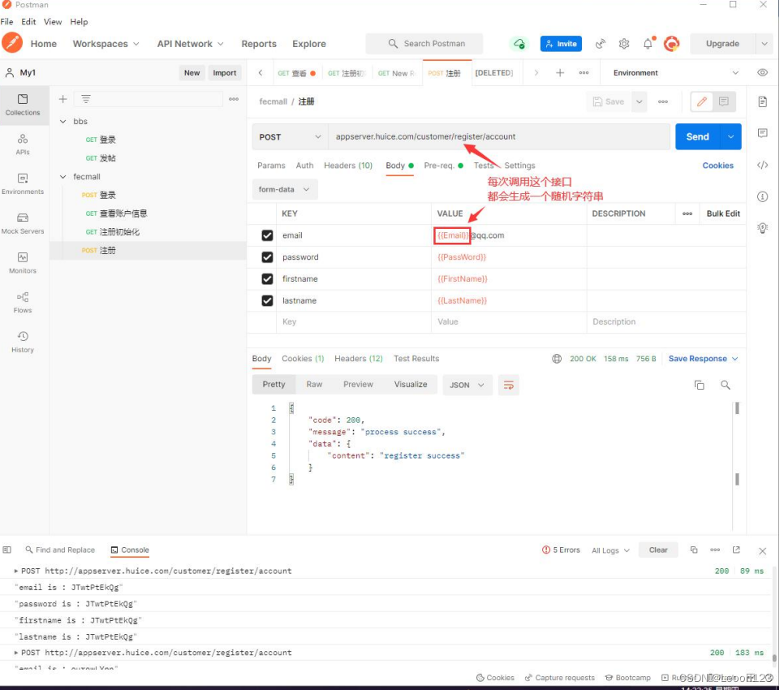Open the notifications bell icon
The height and width of the screenshot is (690, 784).
tap(648, 44)
